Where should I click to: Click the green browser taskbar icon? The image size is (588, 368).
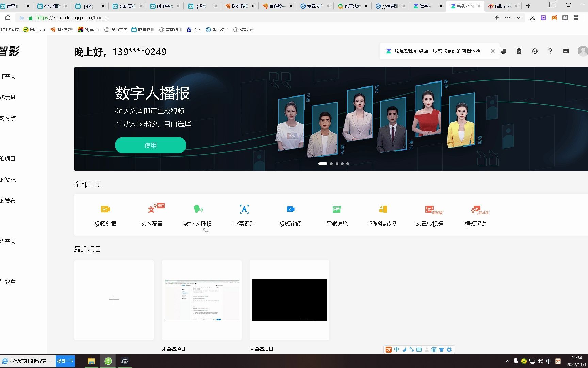coord(108,361)
